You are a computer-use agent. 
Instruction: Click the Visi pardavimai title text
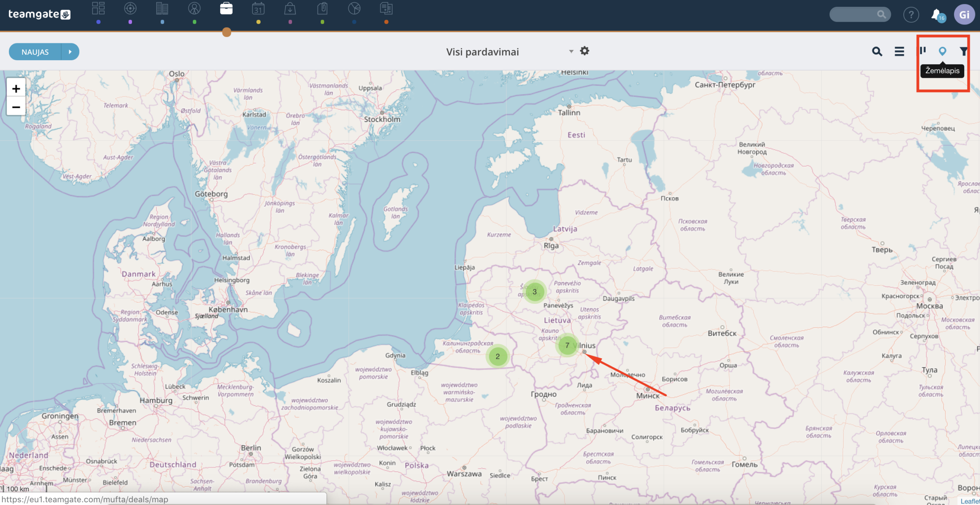point(482,52)
